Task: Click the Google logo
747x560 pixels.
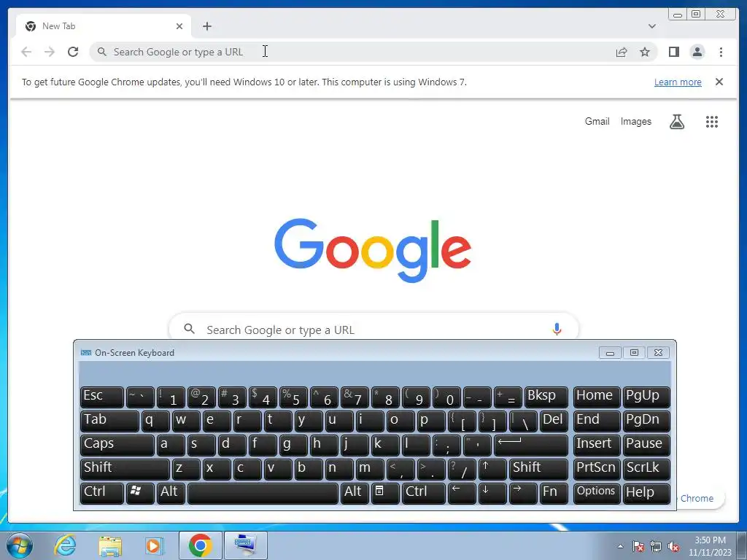Action: (373, 251)
